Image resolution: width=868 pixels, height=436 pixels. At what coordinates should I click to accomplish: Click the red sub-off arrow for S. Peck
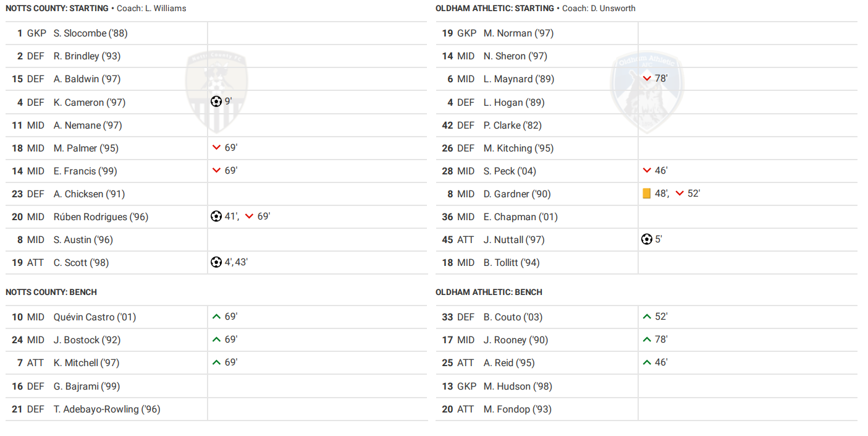click(647, 171)
